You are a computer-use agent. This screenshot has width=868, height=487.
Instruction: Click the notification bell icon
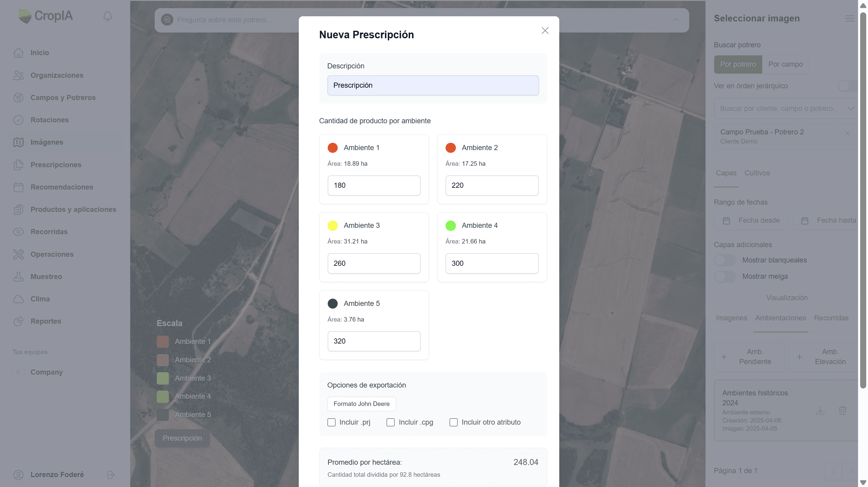tap(108, 16)
